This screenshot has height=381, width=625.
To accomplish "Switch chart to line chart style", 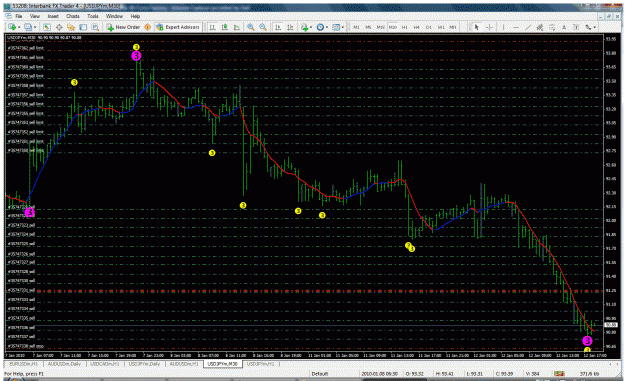I will pos(237,27).
